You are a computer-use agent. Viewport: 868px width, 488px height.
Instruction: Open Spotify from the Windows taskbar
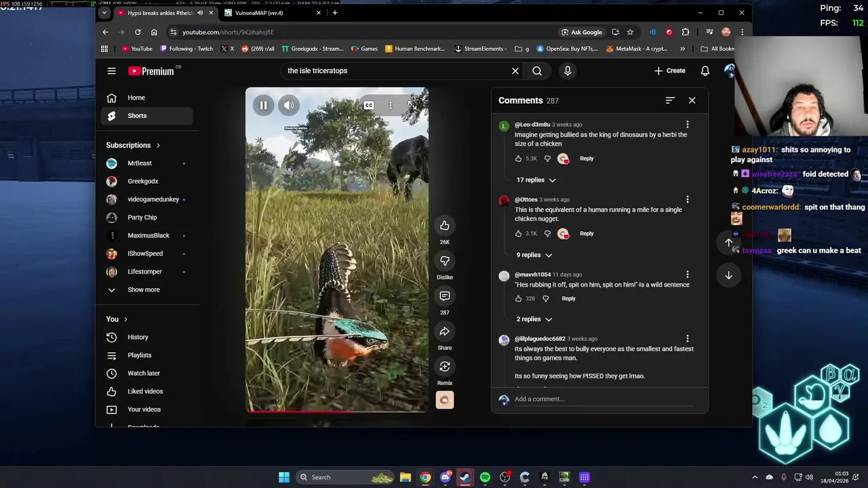pyautogui.click(x=485, y=477)
